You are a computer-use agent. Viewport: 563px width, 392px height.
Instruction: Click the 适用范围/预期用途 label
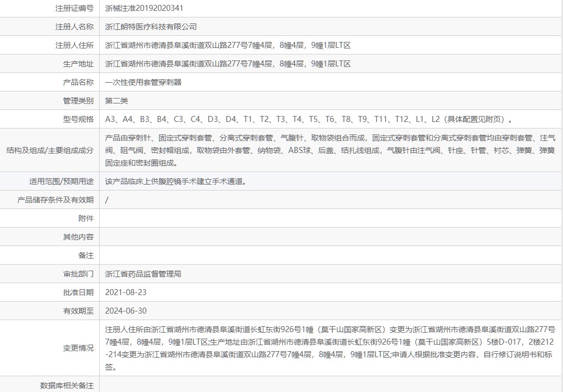[x=62, y=181]
